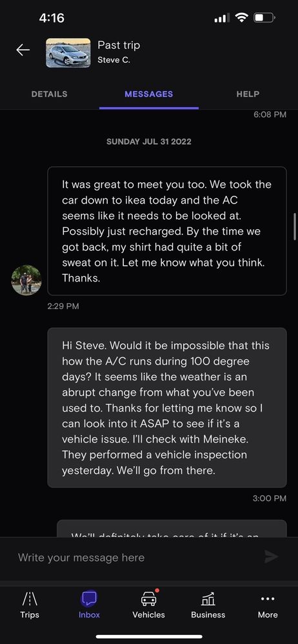Switch to the Details tab
Image resolution: width=298 pixels, height=644 pixels.
(50, 94)
